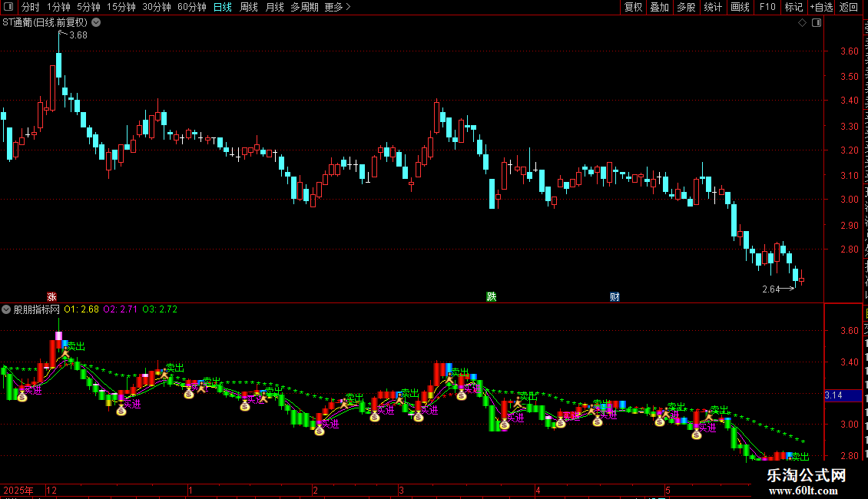The height and width of the screenshot is (499, 868).
Task: Open the 股朋指标网 indicator dropdown arrow
Action: coord(6,310)
